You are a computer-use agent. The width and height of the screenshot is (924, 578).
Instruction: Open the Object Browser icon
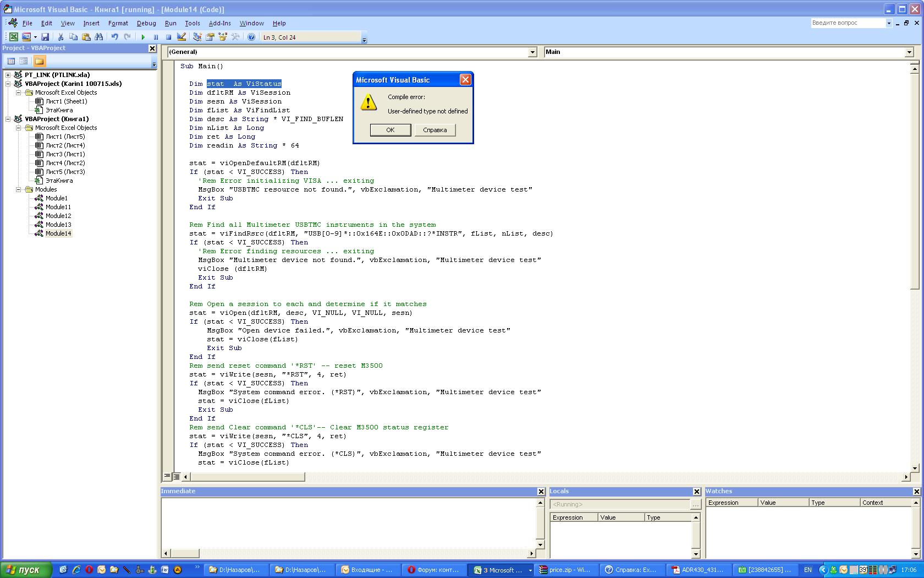[223, 37]
